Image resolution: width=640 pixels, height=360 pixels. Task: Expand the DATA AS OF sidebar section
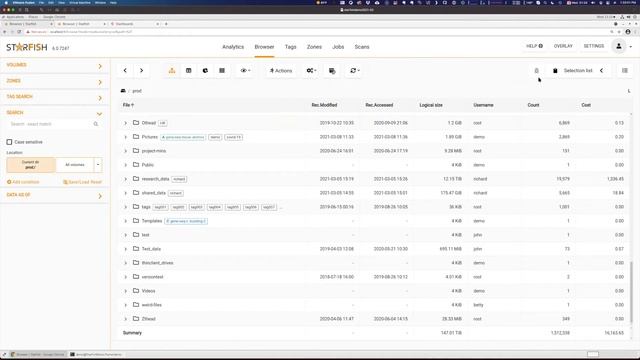(x=54, y=195)
